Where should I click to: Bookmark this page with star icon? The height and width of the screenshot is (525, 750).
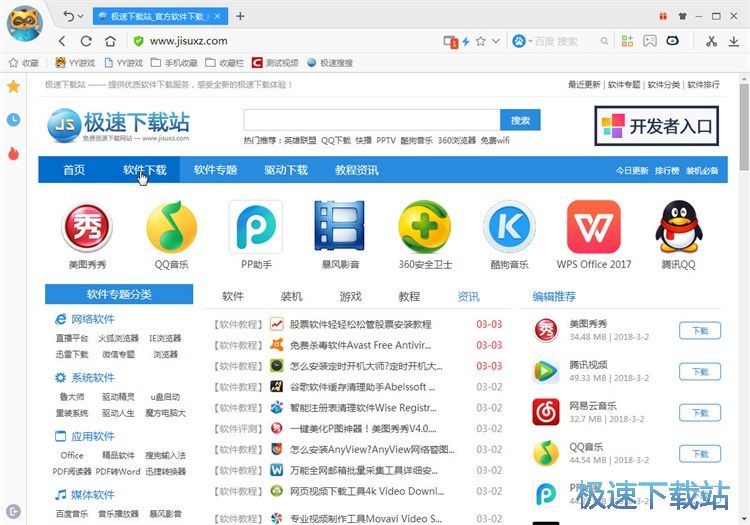481,41
